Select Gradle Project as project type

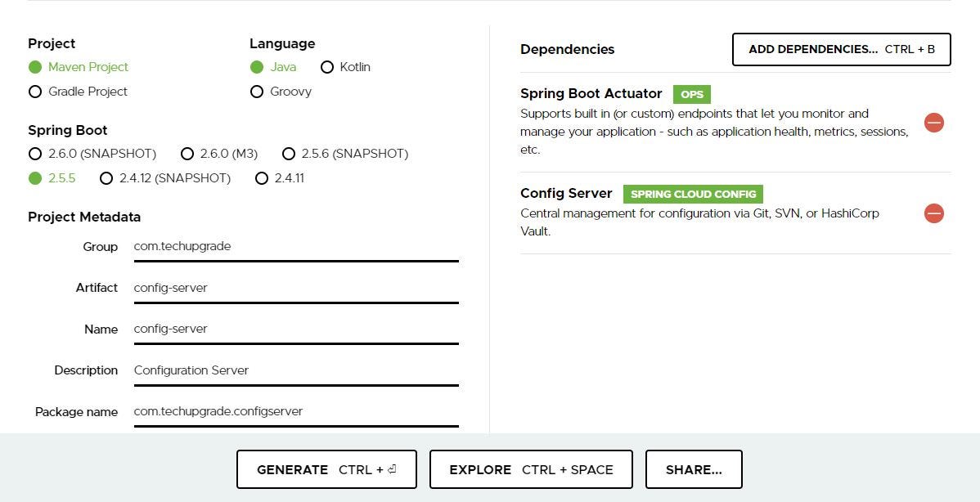click(x=35, y=92)
